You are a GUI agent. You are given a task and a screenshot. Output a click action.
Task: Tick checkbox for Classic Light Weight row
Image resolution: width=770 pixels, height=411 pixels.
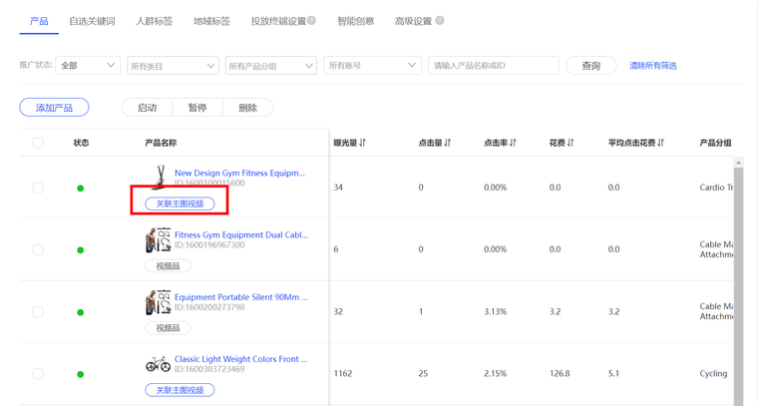click(x=38, y=374)
